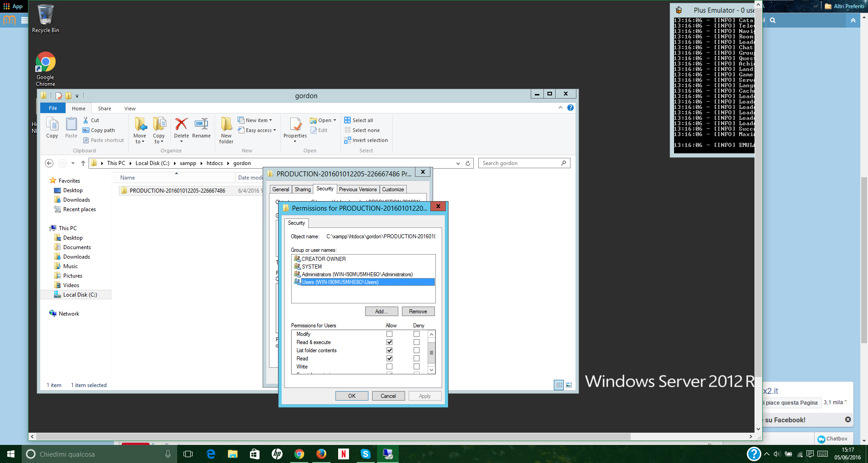Image resolution: width=868 pixels, height=463 pixels.
Task: Tick the Deny checkbox for Write
Action: tap(416, 367)
